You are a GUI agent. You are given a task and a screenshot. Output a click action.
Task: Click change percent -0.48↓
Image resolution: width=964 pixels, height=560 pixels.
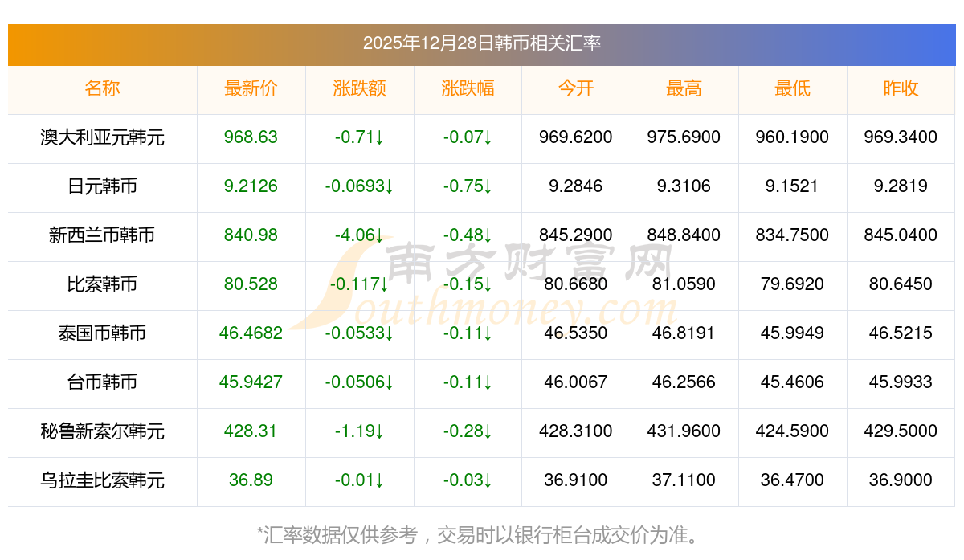tap(468, 235)
